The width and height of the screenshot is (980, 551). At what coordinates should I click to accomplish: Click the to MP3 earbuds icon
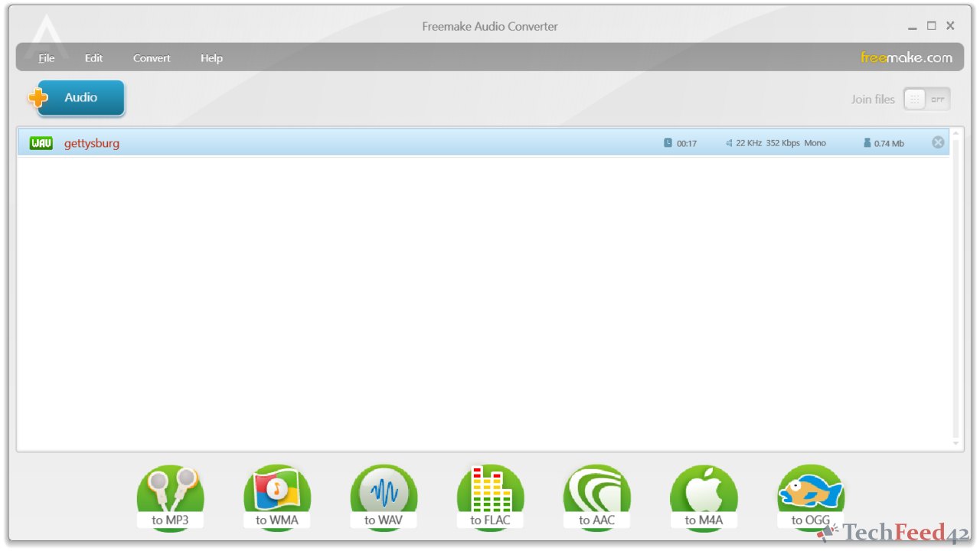tap(170, 497)
